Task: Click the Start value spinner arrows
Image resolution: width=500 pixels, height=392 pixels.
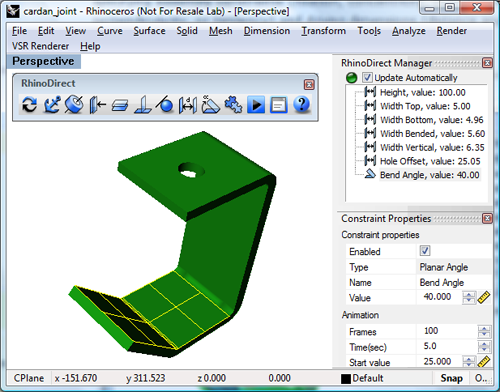Action: point(469,362)
